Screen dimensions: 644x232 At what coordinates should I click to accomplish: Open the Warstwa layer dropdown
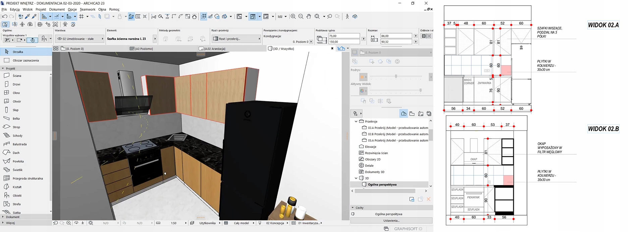(80, 39)
